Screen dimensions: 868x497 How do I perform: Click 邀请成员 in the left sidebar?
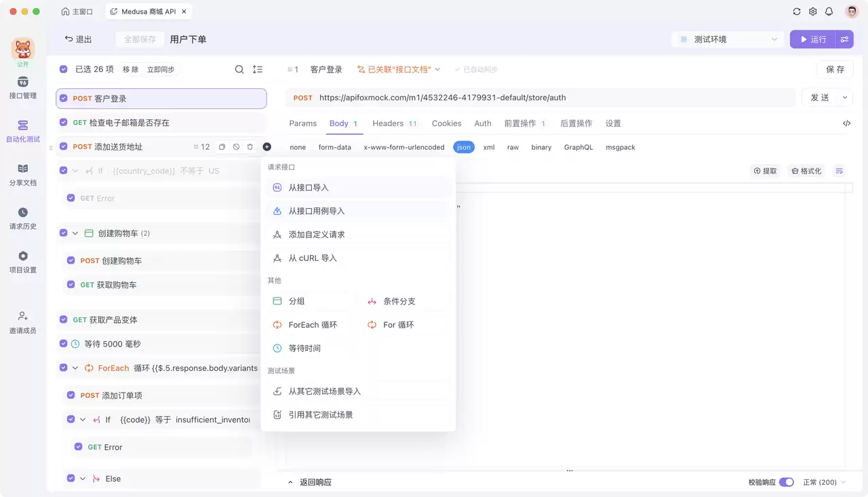tap(23, 323)
